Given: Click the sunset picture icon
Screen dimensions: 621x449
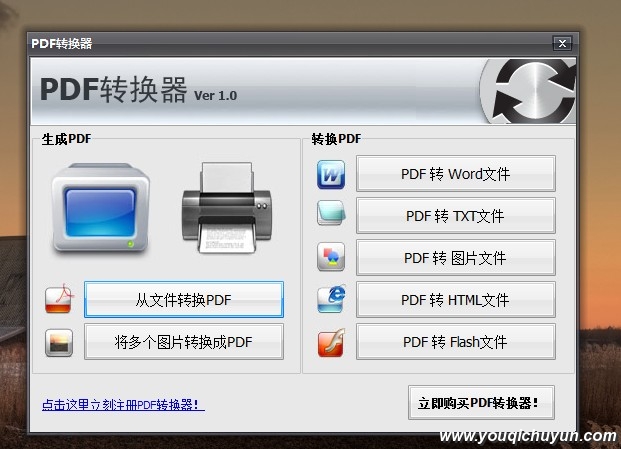Looking at the screenshot, I should pyautogui.click(x=59, y=342).
